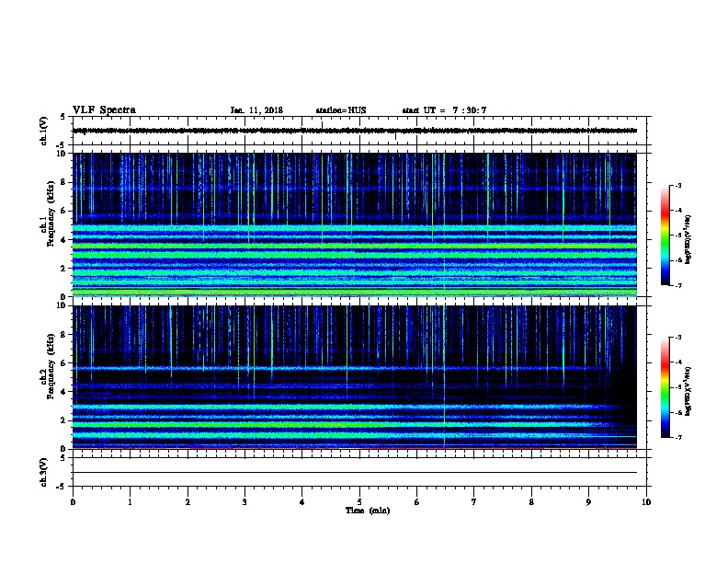This screenshot has height=563, width=728.
Task: Click the "ch.3(V)" axis label
Action: click(43, 473)
